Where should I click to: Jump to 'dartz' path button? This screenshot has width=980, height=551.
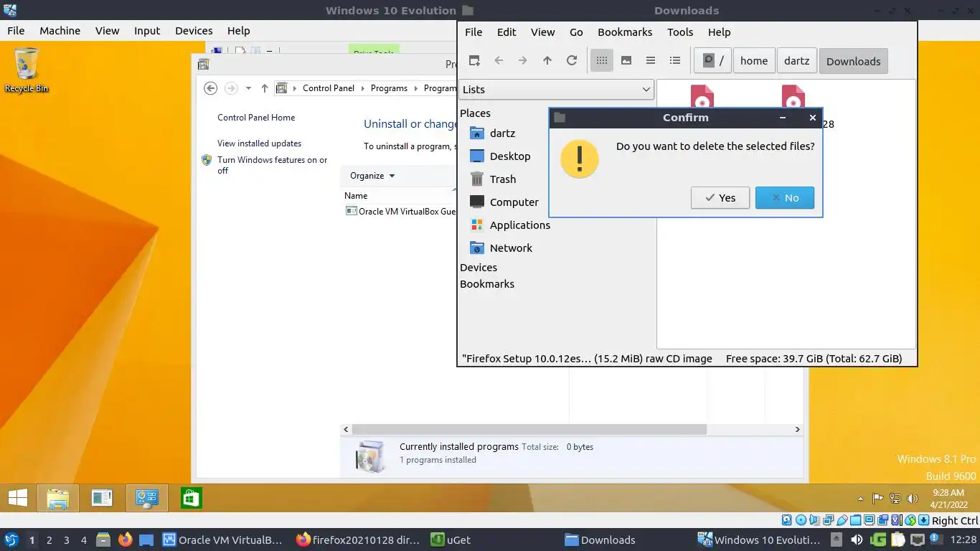[x=796, y=61]
